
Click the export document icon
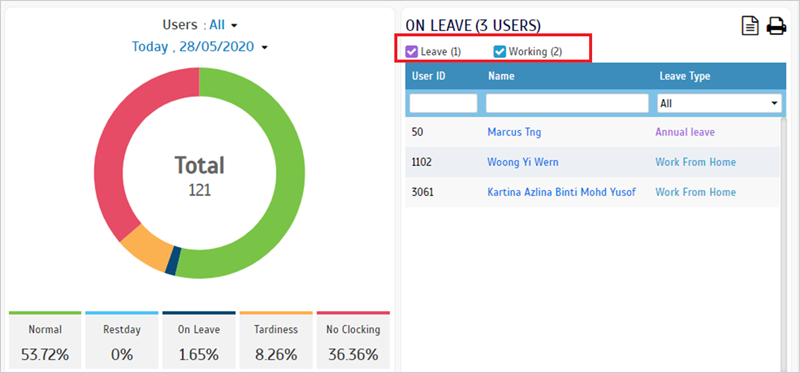point(750,26)
